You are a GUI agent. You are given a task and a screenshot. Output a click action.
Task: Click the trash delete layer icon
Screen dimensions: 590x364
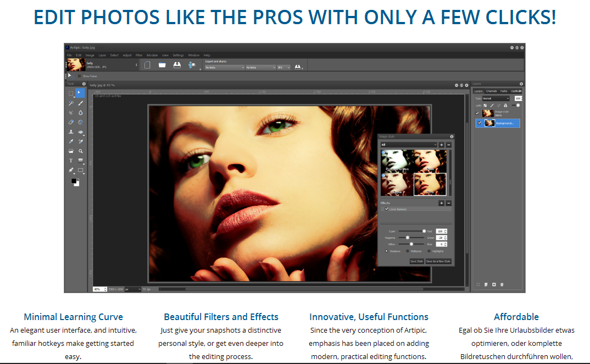pyautogui.click(x=502, y=284)
